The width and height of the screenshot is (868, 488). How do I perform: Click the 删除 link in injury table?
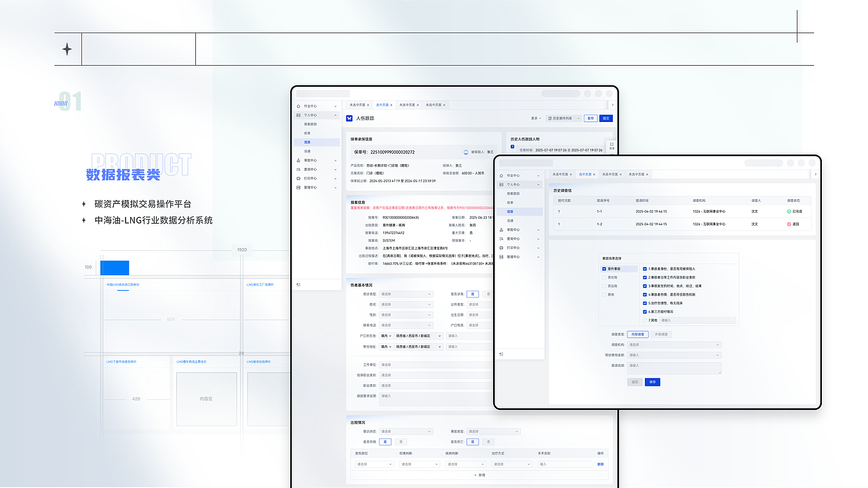[600, 464]
